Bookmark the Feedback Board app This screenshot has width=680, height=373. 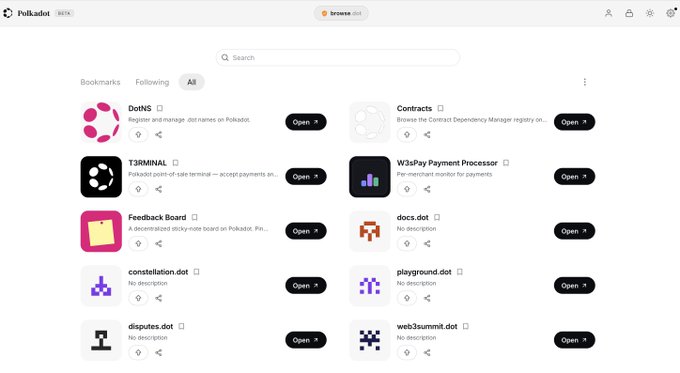(194, 217)
